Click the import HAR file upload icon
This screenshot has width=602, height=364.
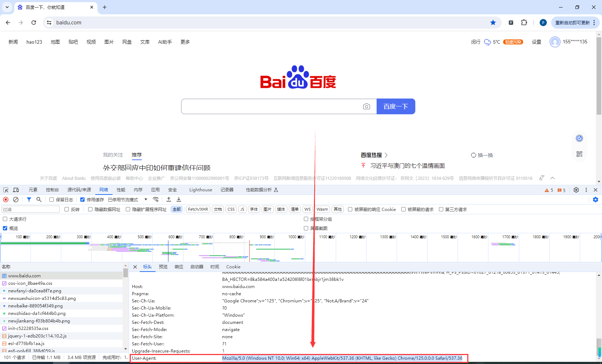pyautogui.click(x=169, y=200)
